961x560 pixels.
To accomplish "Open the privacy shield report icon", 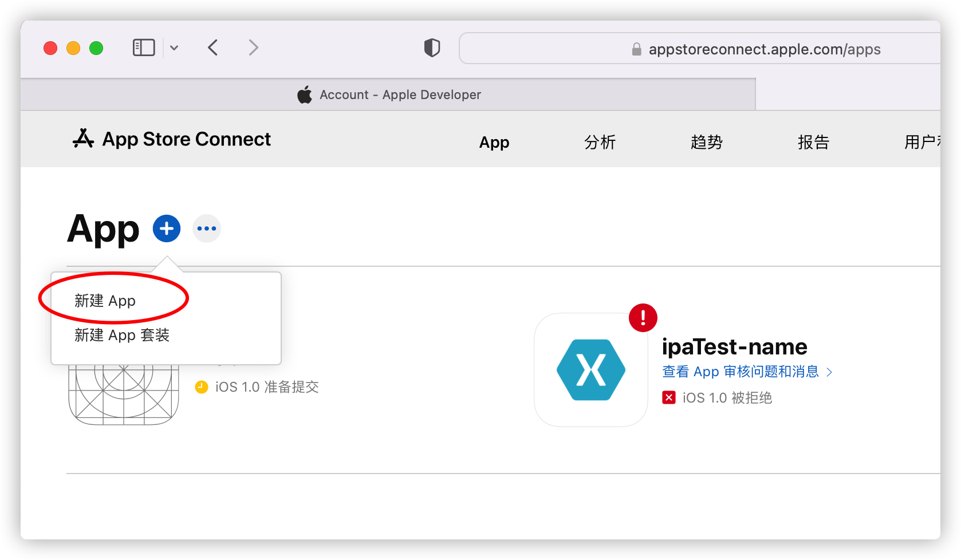I will pos(432,48).
